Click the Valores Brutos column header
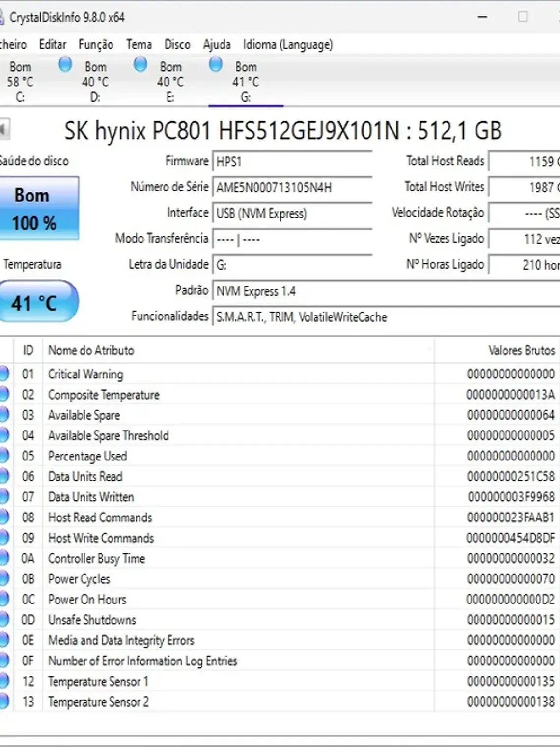This screenshot has height=747, width=560. [497, 350]
